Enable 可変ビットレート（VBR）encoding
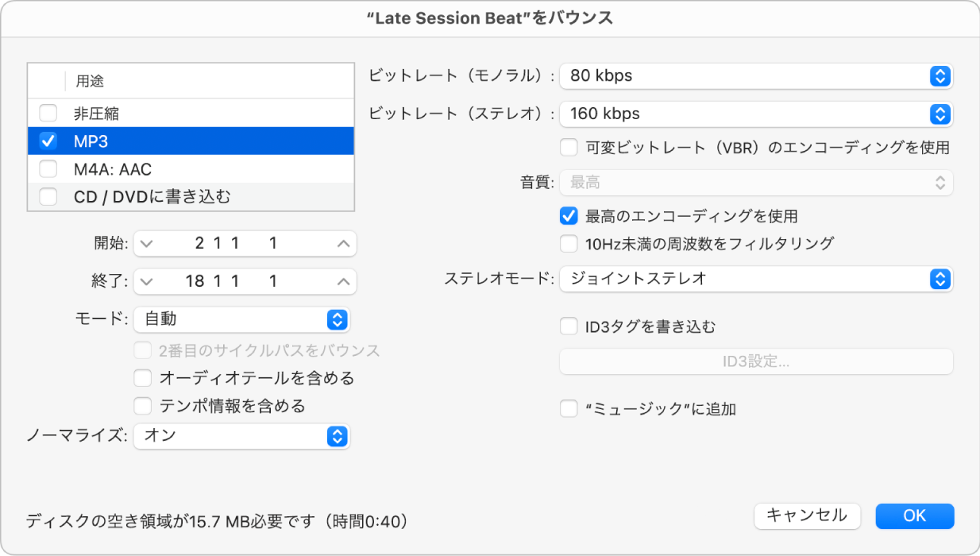 click(569, 147)
